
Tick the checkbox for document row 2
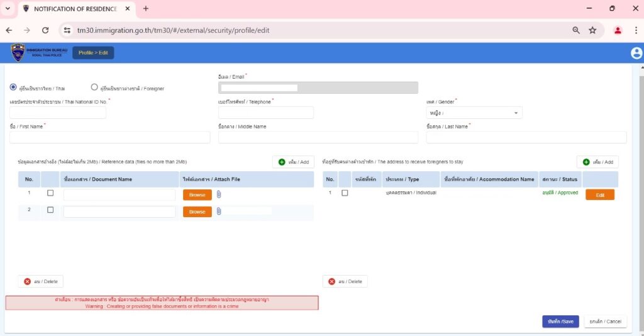[x=50, y=210]
